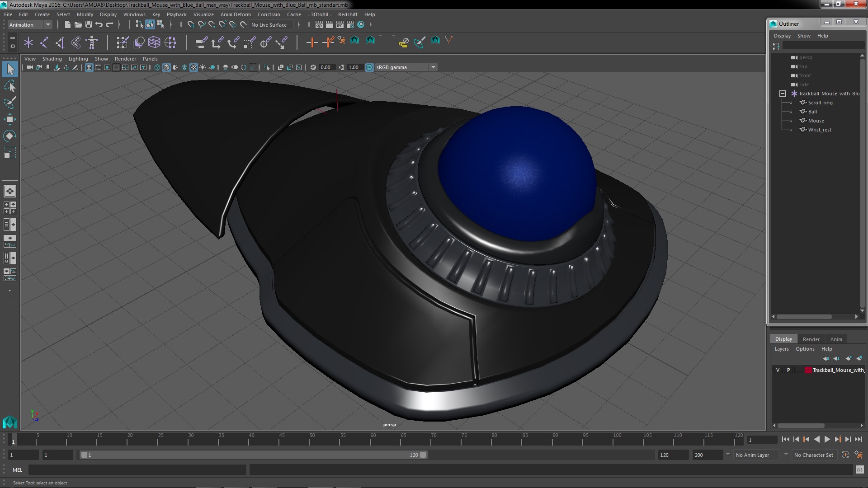Open the Render View clapboard icon
Image resolution: width=868 pixels, height=488 pixels.
coord(319,25)
